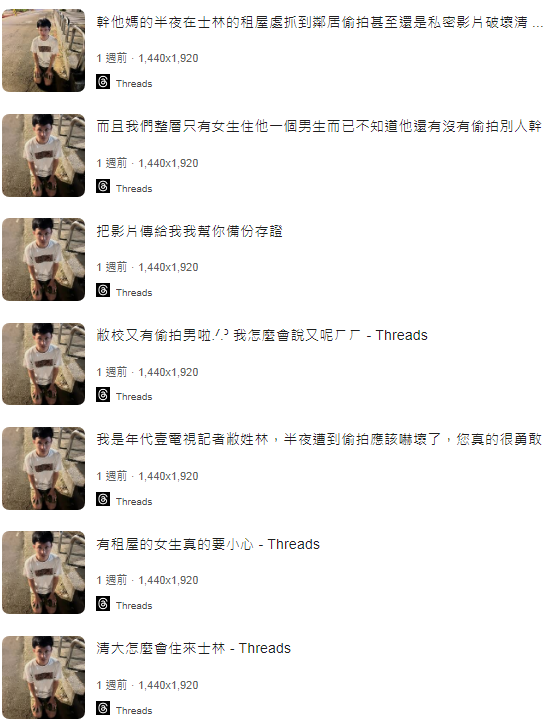Open the 敝校又有偷拍男啦 Threads result
This screenshot has width=544, height=727.
[262, 335]
